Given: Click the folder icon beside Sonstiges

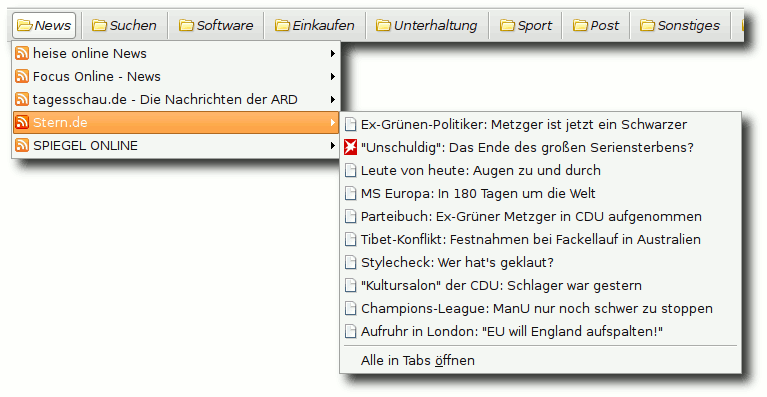Looking at the screenshot, I should click(x=648, y=25).
